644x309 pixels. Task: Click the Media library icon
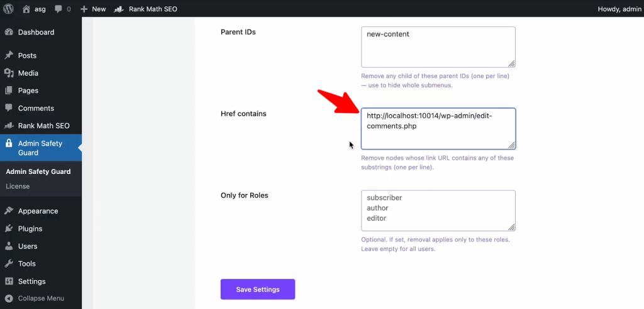click(x=9, y=73)
